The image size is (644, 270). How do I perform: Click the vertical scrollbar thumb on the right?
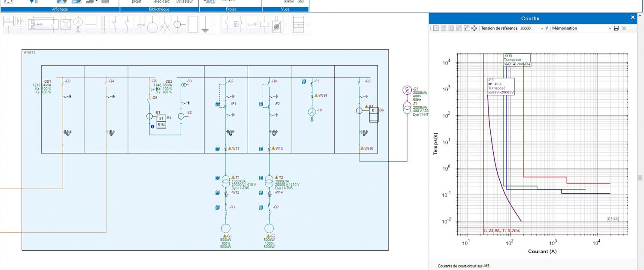tap(640, 177)
